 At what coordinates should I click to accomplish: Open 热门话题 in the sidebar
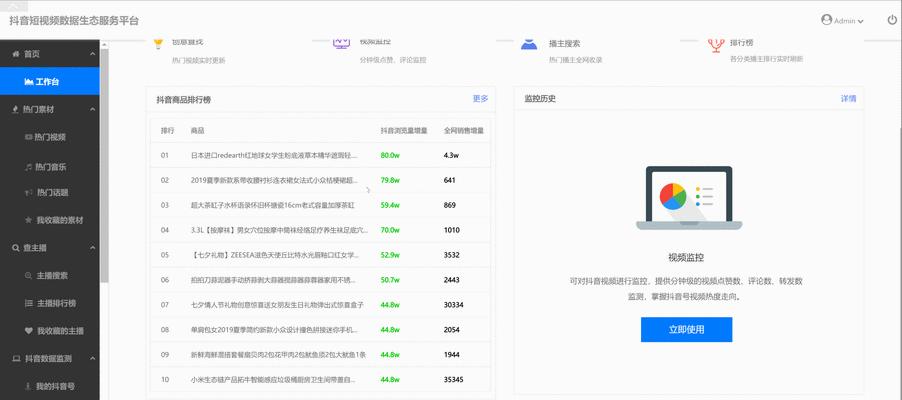(x=51, y=192)
